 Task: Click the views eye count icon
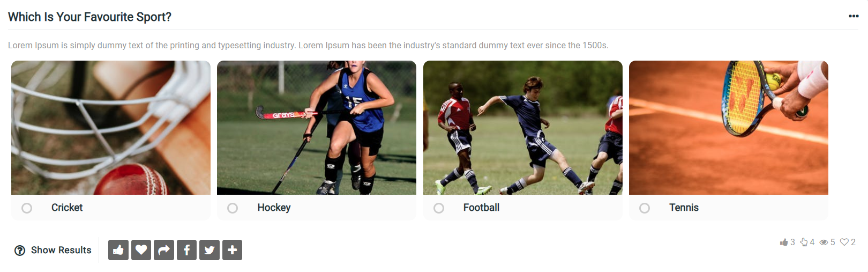824,242
